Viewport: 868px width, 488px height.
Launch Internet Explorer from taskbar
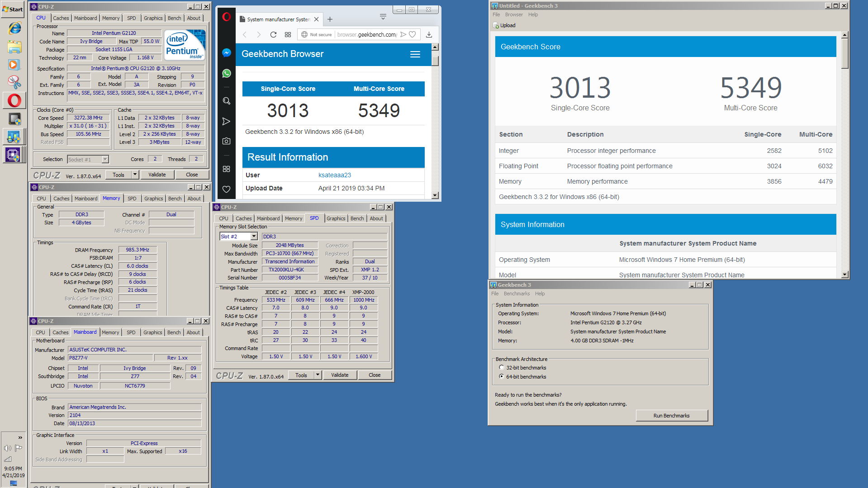coord(14,28)
